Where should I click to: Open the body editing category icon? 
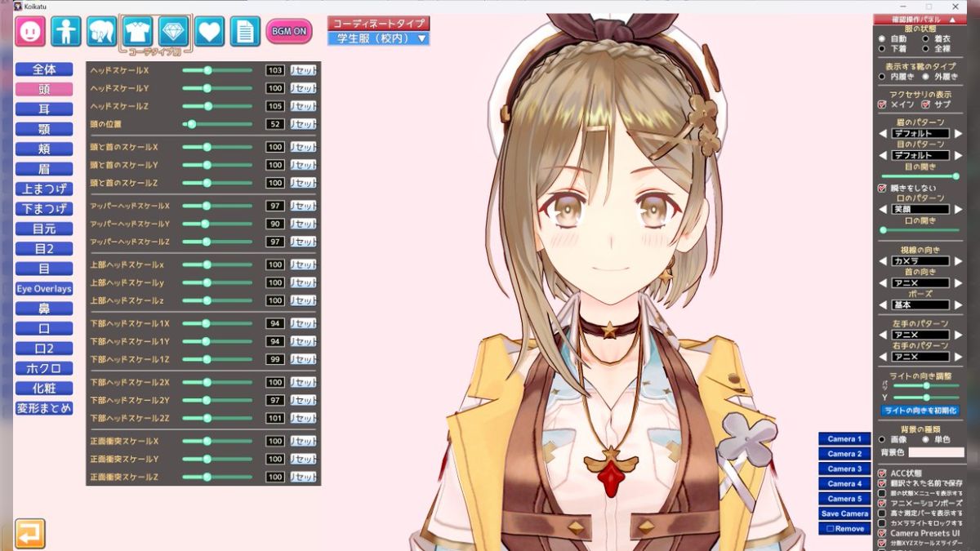(x=66, y=32)
